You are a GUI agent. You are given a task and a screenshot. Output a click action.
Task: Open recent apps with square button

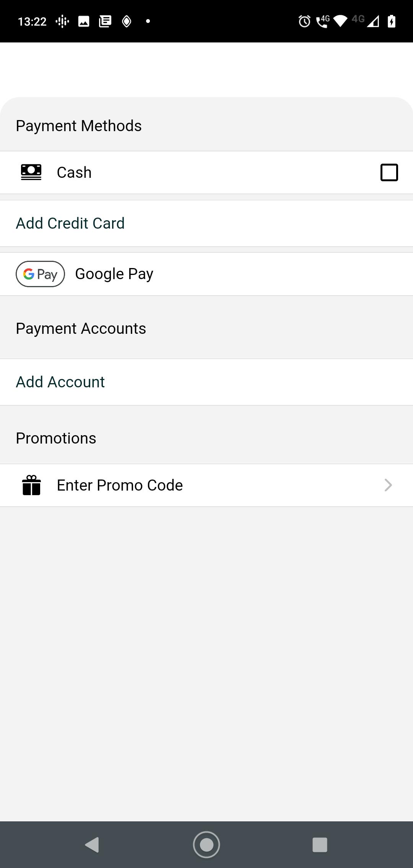pyautogui.click(x=320, y=845)
